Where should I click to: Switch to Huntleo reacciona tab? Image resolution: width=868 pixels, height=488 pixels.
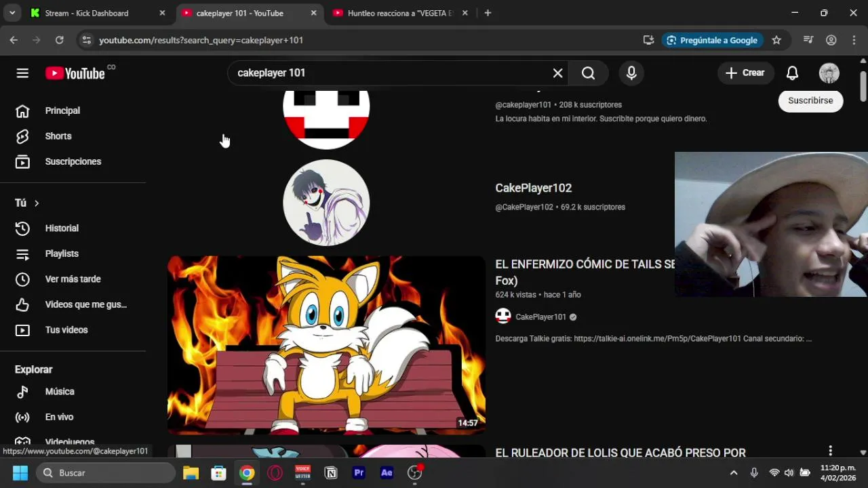pos(400,13)
